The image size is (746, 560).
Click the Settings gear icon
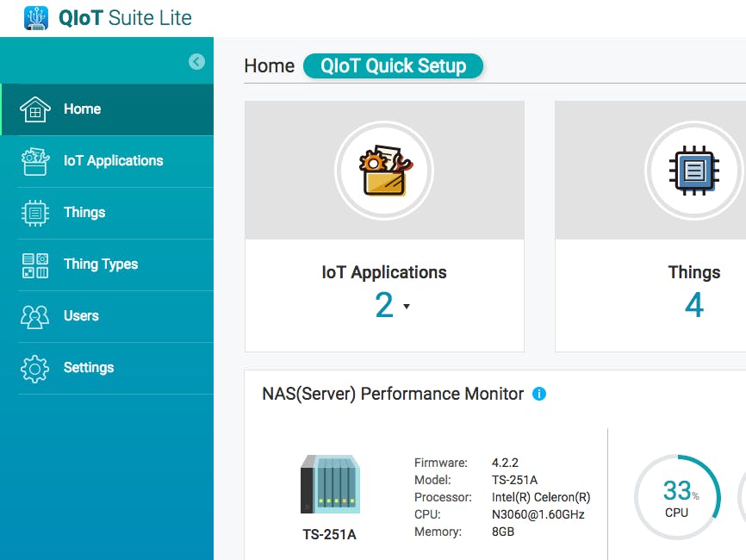point(34,368)
